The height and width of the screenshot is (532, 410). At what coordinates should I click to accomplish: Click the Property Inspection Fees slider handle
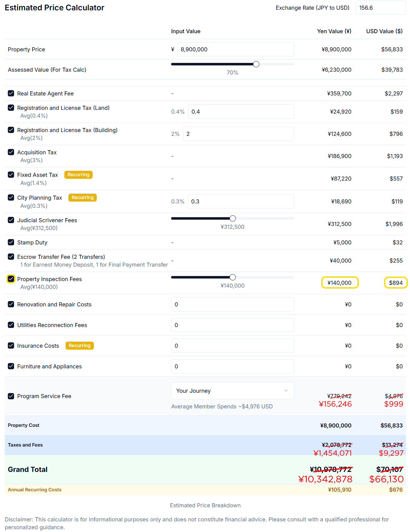pyautogui.click(x=233, y=277)
